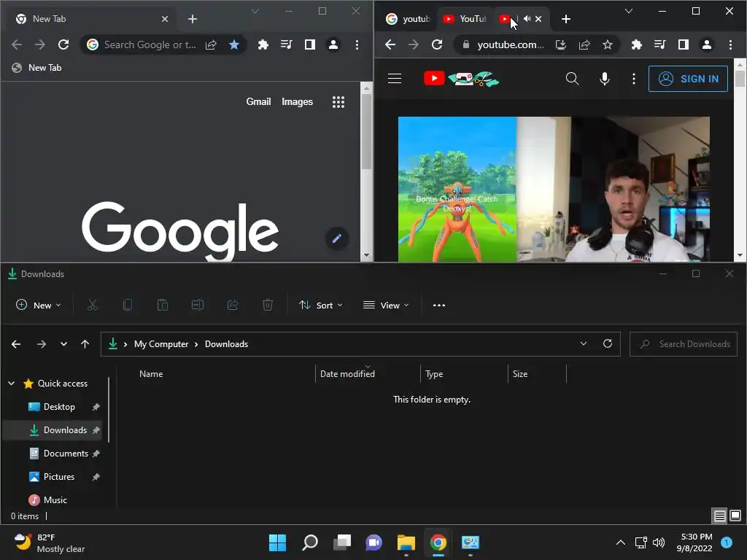The image size is (747, 560).
Task: Open recent locations chevron in Explorer
Action: pos(63,344)
